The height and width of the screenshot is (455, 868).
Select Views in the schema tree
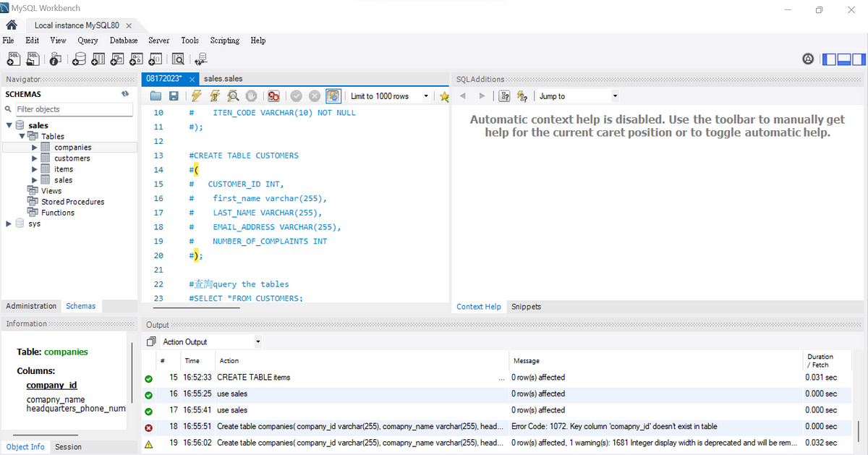pyautogui.click(x=51, y=191)
